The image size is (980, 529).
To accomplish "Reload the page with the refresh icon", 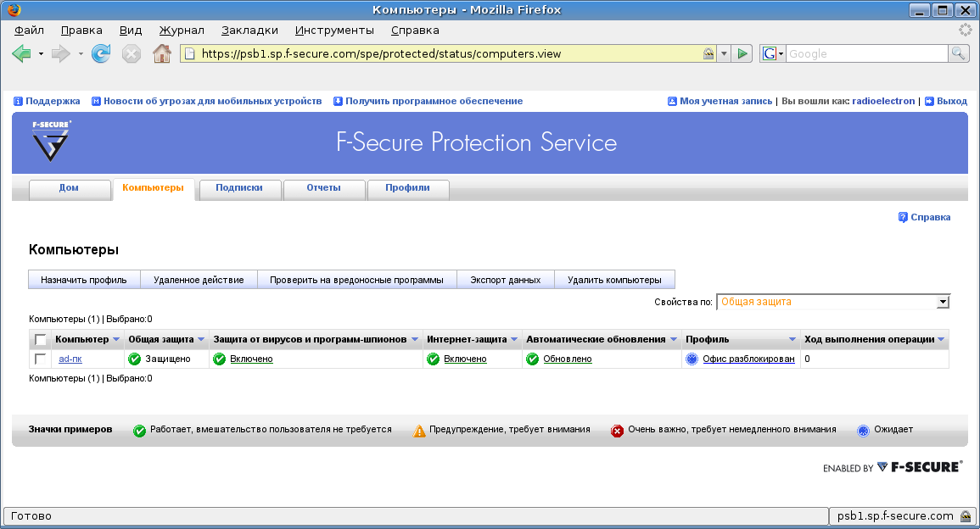I will pos(101,53).
